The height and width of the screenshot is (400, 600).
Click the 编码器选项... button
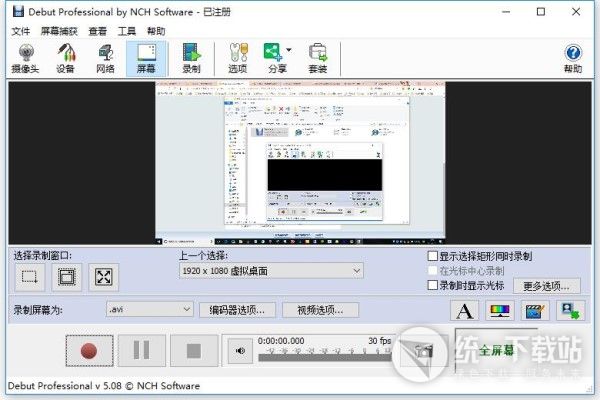[238, 310]
